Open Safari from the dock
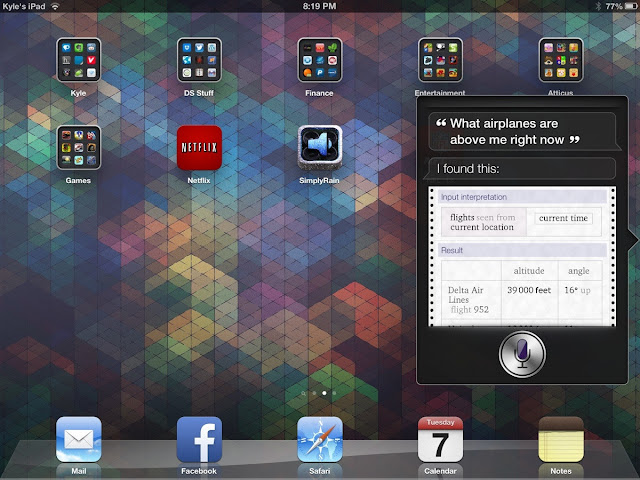This screenshot has height=480, width=640. [320, 439]
